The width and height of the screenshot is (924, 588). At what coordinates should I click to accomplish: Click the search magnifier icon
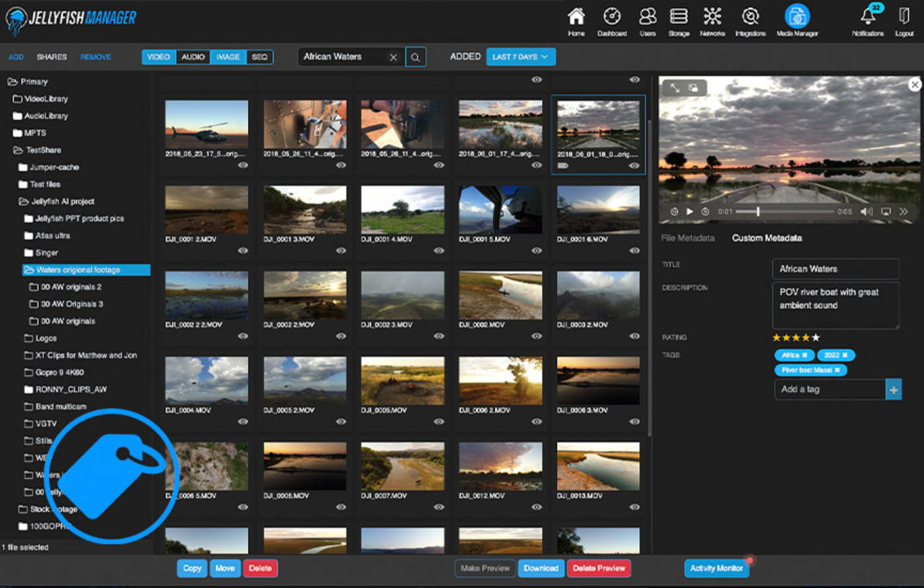[415, 57]
